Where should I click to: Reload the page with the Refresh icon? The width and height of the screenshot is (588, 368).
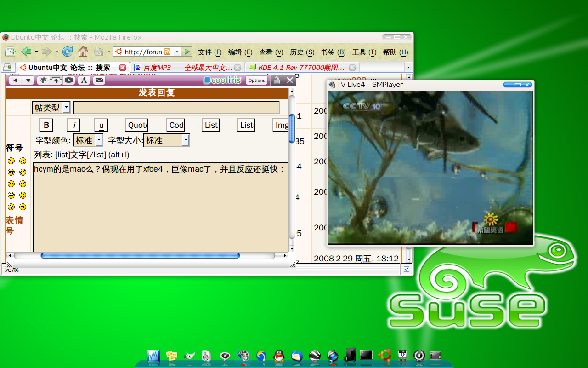(x=68, y=52)
